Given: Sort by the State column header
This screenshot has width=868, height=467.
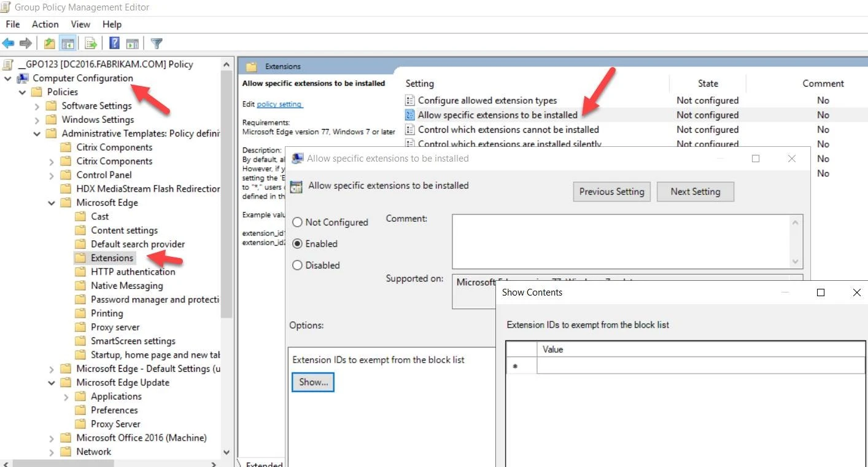Looking at the screenshot, I should tap(708, 84).
